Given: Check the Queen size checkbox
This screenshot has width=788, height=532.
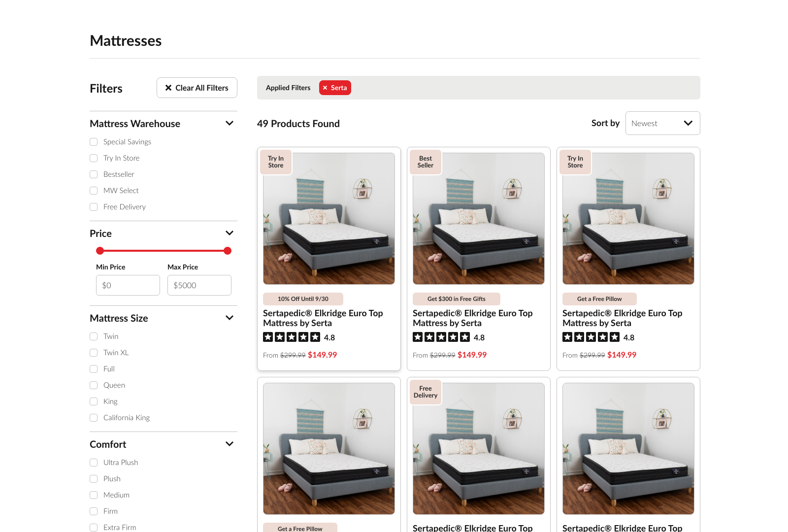Looking at the screenshot, I should pos(94,385).
